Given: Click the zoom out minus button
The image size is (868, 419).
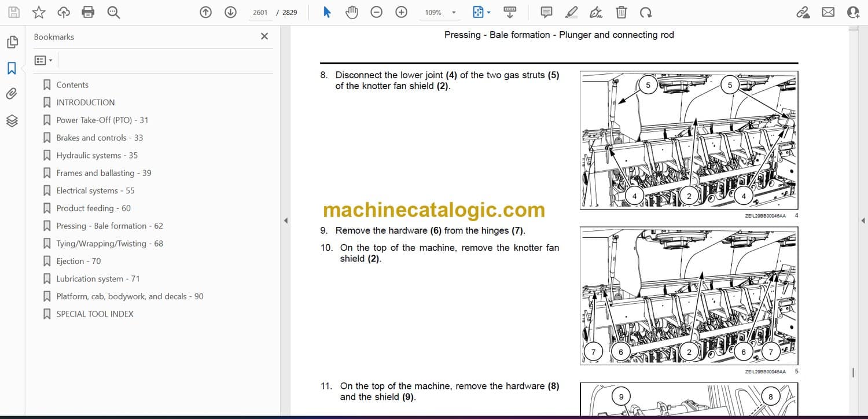Looking at the screenshot, I should click(376, 12).
